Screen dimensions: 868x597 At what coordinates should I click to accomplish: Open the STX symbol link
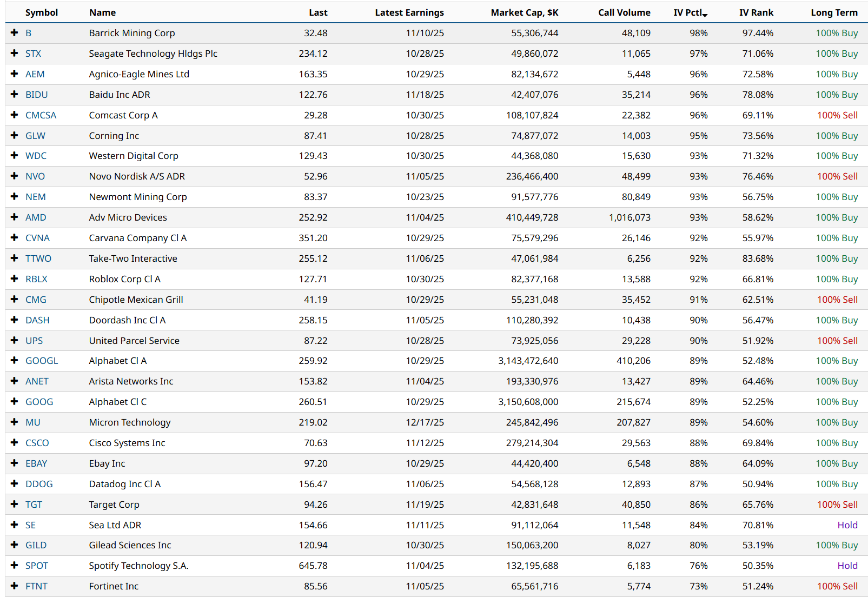33,54
